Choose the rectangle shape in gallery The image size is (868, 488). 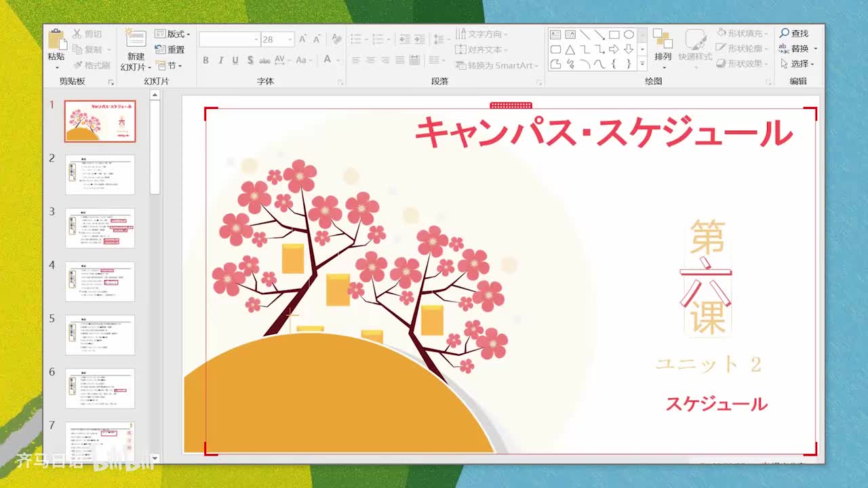[x=614, y=35]
